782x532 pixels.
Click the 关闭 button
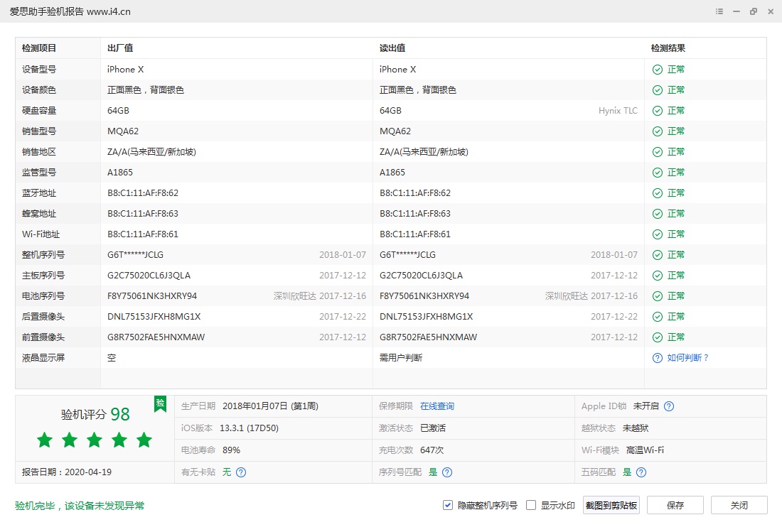739,505
